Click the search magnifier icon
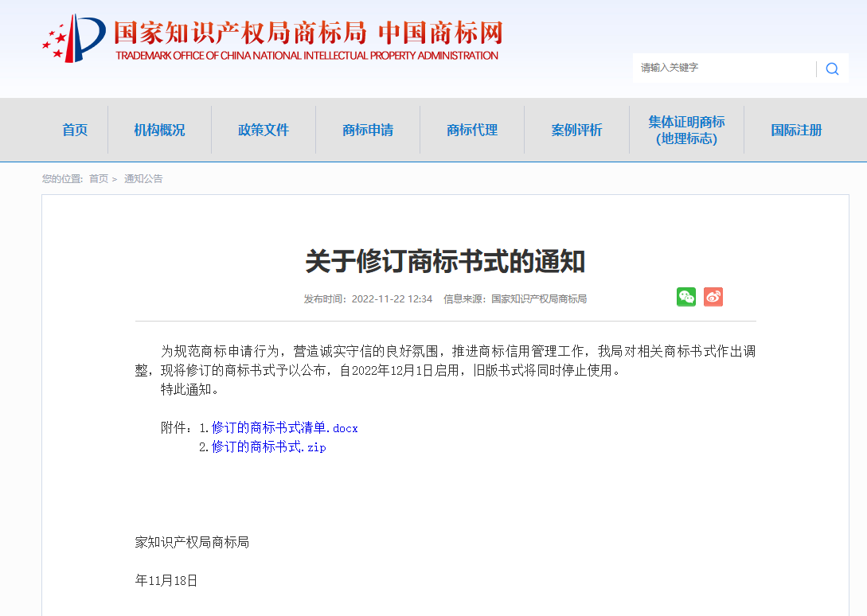867x616 pixels. 832,68
